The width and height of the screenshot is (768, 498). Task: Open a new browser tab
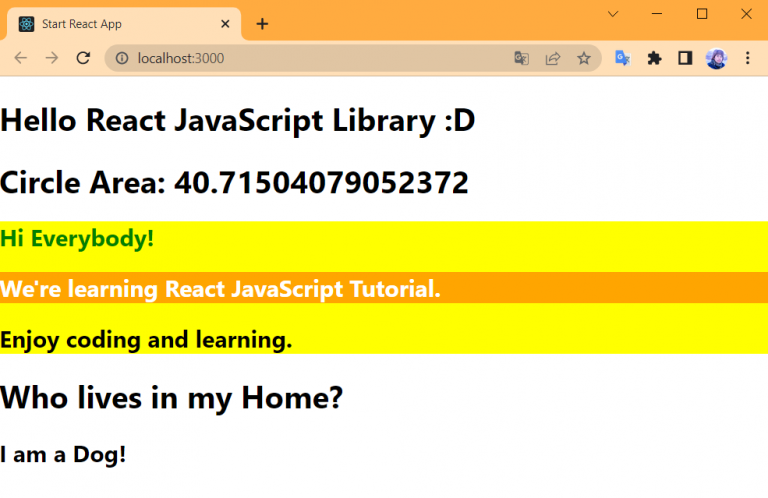coord(262,23)
